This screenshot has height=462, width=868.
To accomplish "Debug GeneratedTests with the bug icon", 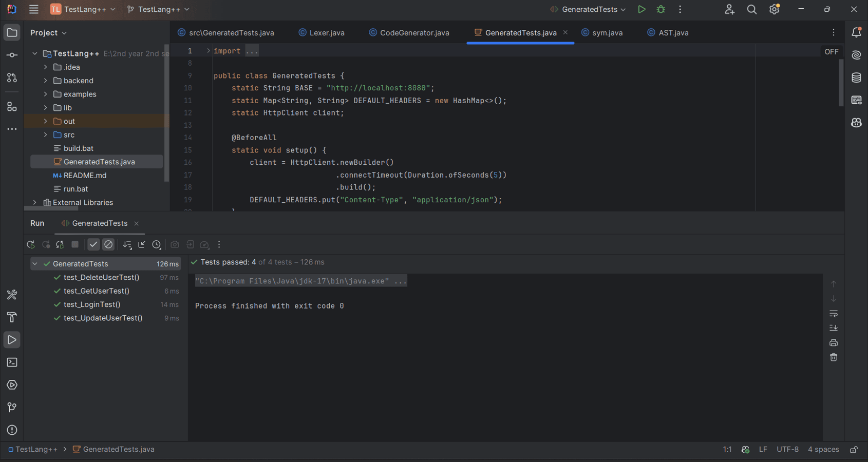I will coord(661,9).
